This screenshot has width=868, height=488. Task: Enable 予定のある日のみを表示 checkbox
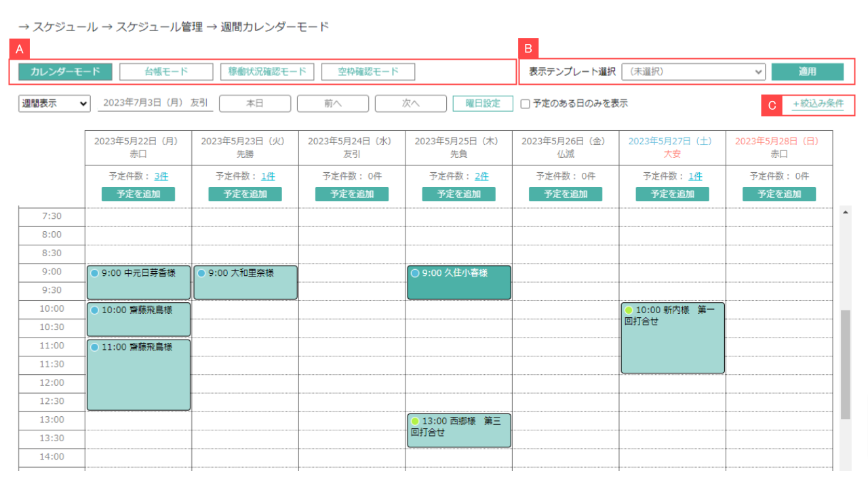coord(524,103)
